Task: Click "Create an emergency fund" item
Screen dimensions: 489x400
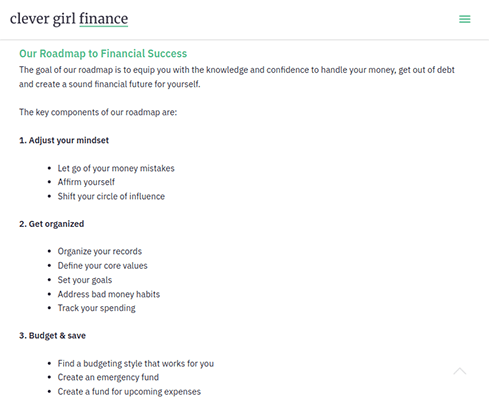Action: click(x=108, y=377)
